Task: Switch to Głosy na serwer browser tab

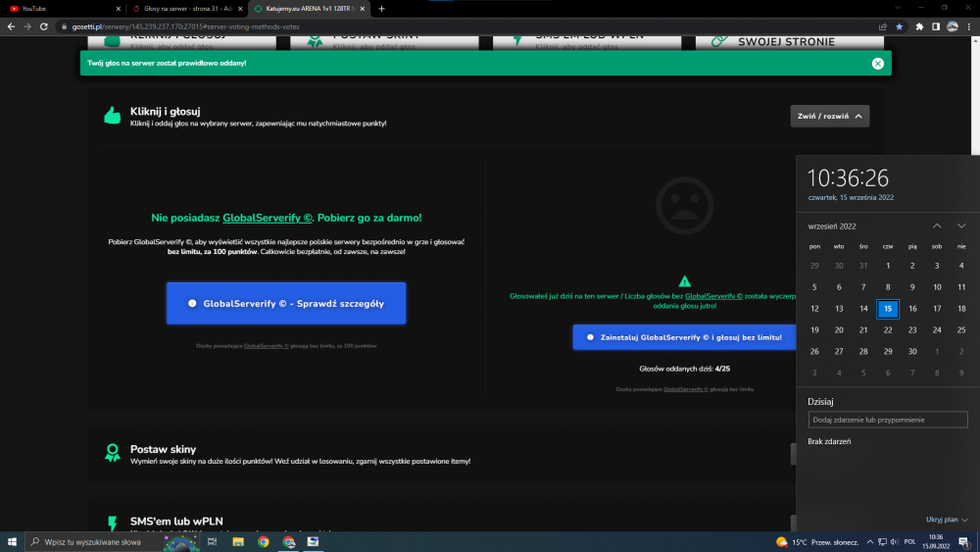Action: [x=187, y=9]
